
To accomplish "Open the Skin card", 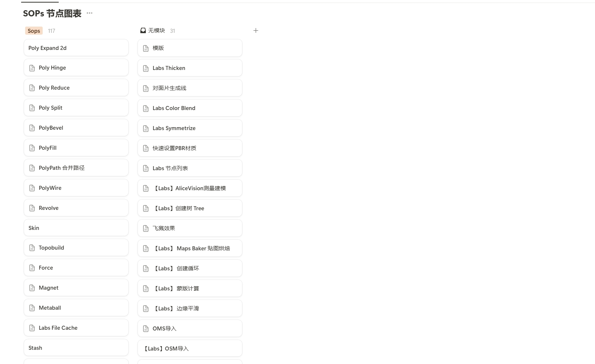I will (x=76, y=228).
